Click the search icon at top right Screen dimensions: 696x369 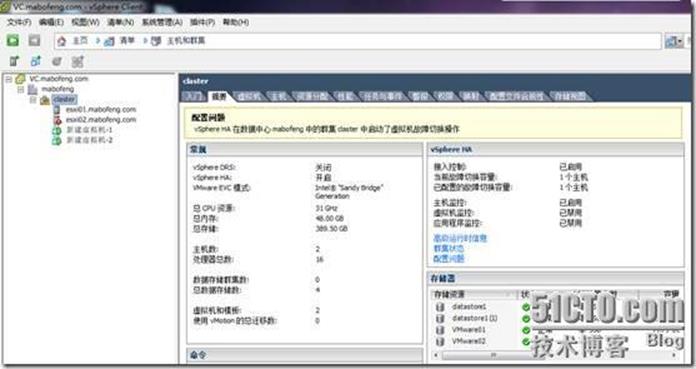(x=671, y=42)
